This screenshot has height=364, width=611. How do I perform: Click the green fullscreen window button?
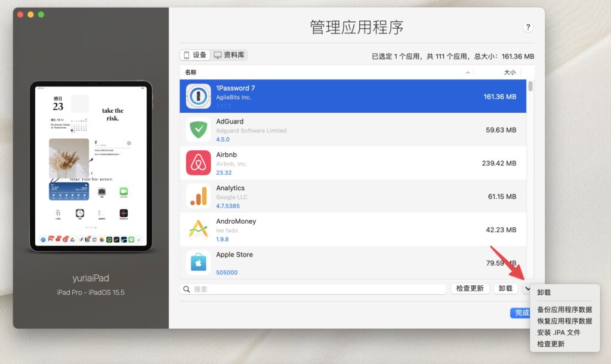click(41, 15)
